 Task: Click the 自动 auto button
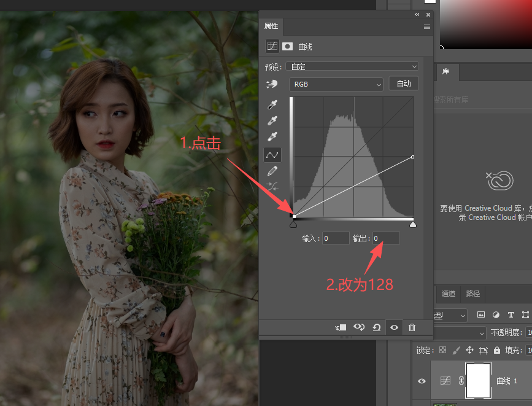(404, 84)
